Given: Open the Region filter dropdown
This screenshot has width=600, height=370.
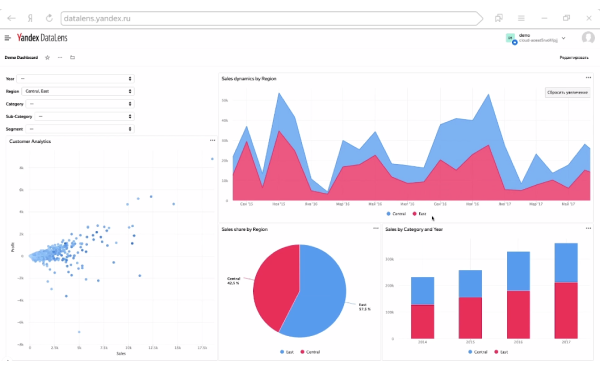Looking at the screenshot, I should (78, 91).
